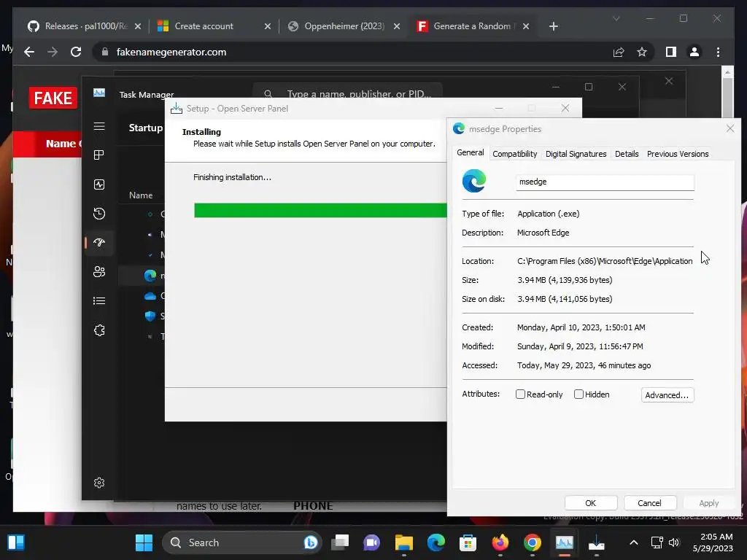Viewport: 747px width, 560px height.
Task: Open Chrome profile avatar menu
Action: [x=694, y=52]
